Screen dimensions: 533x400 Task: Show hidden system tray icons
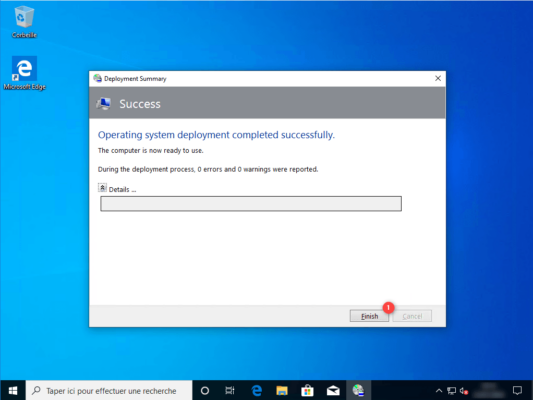pyautogui.click(x=439, y=391)
